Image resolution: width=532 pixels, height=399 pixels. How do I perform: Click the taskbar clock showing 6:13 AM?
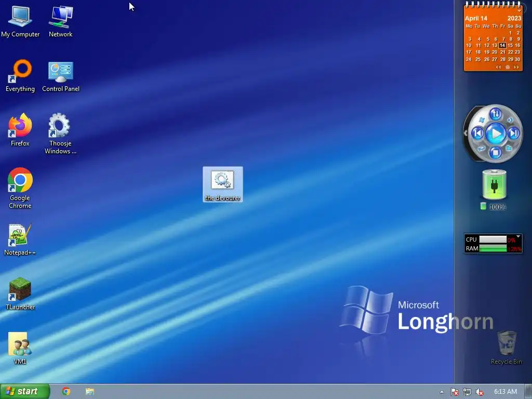(x=506, y=392)
